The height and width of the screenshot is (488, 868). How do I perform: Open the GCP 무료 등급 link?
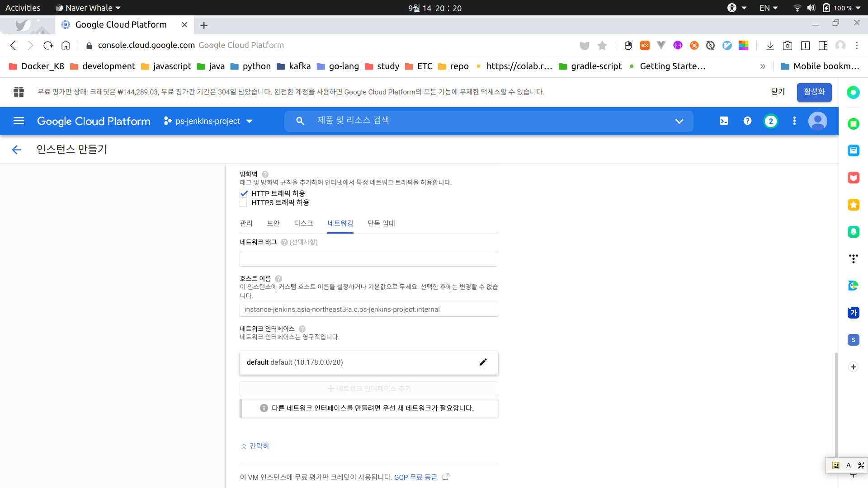[x=415, y=477]
